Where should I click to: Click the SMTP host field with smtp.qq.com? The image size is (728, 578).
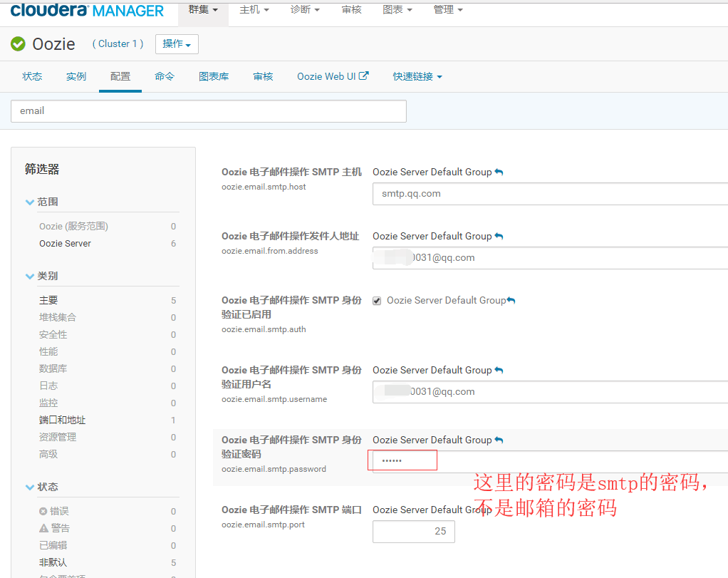point(550,194)
